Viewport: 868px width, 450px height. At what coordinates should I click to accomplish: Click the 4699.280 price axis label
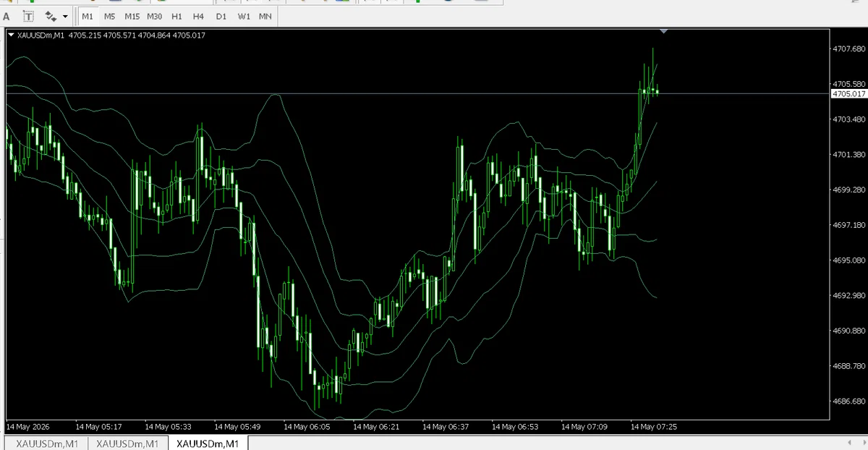tap(849, 190)
